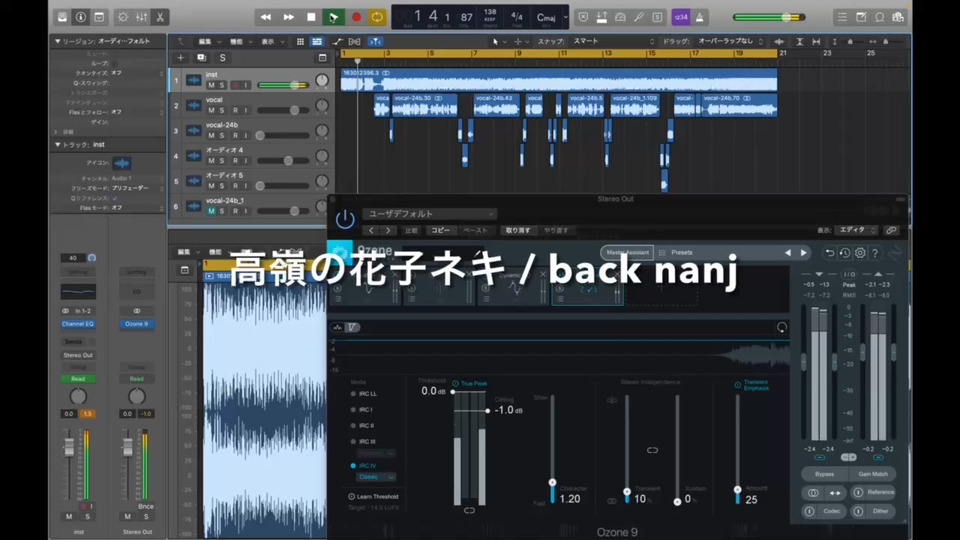Open the Loop Browser icon

pos(880,17)
